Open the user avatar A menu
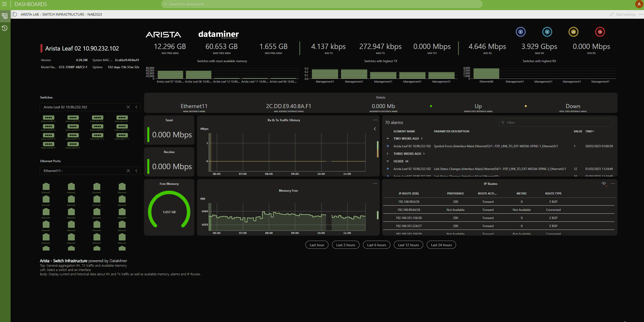Viewport: 644px width, 322px height. (x=639, y=4)
